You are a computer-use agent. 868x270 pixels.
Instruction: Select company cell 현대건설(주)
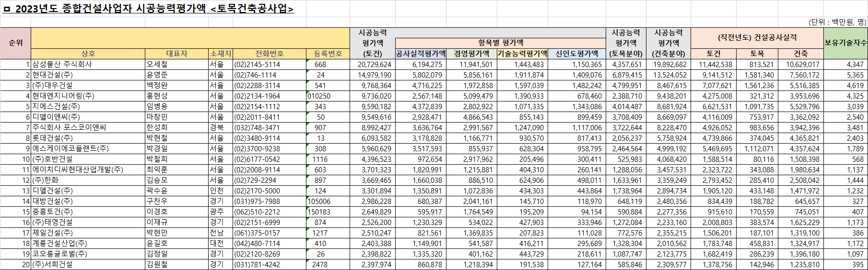pos(88,75)
